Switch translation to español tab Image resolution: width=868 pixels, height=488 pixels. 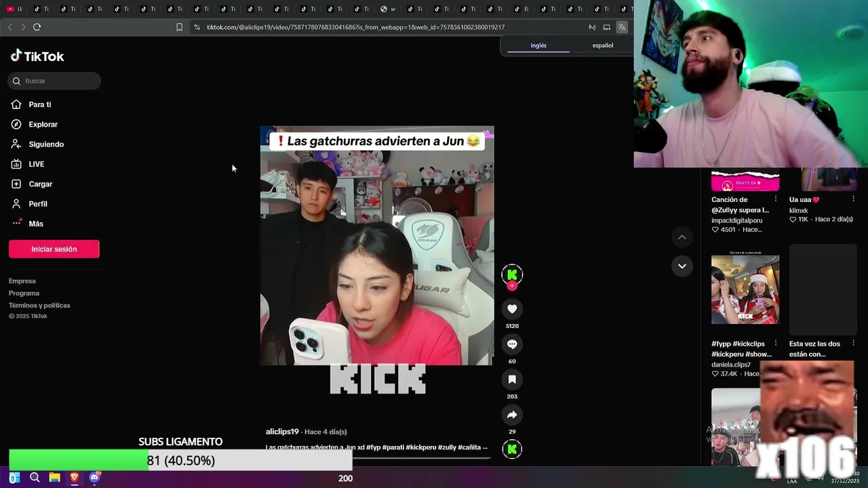tap(603, 45)
